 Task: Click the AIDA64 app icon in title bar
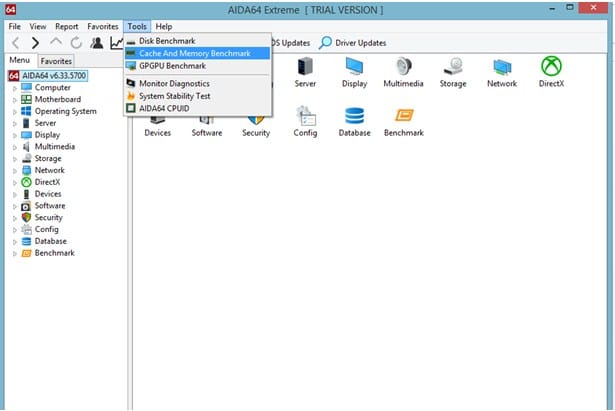[x=11, y=9]
